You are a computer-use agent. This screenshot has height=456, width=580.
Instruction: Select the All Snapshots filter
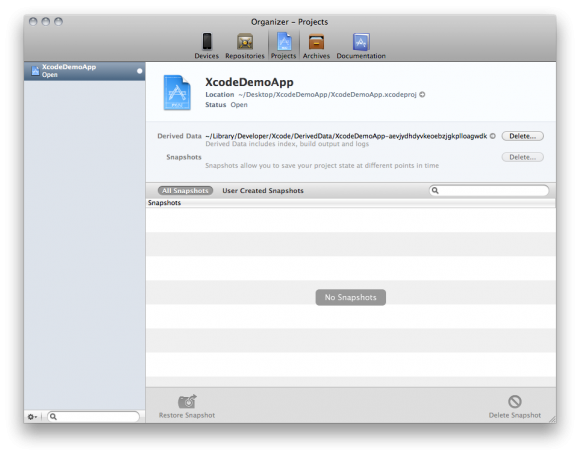coord(185,191)
